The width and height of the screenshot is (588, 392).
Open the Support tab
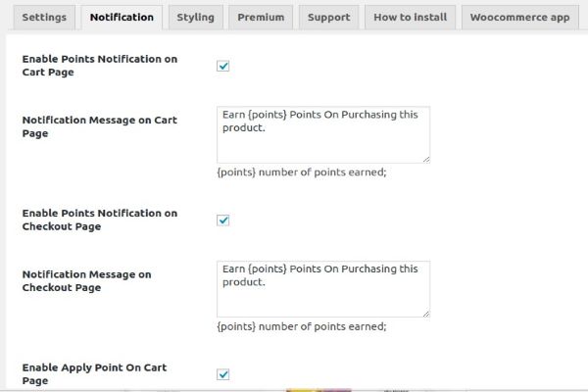point(327,18)
